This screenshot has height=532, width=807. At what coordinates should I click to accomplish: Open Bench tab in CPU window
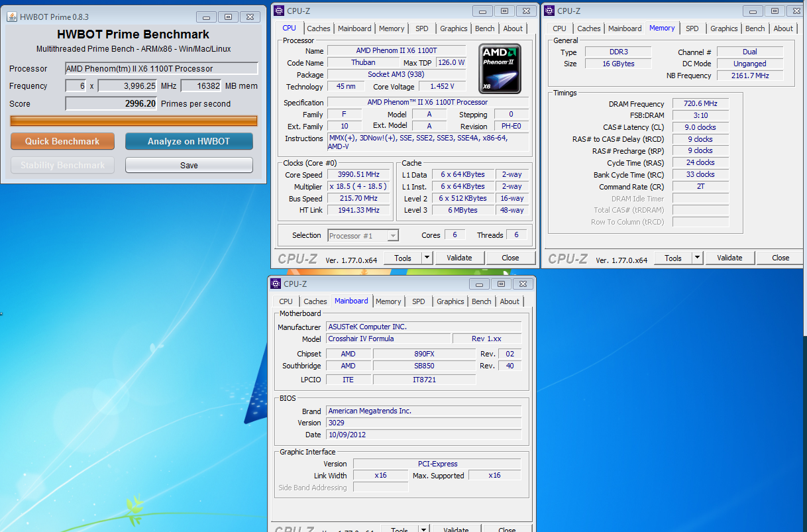tap(485, 28)
